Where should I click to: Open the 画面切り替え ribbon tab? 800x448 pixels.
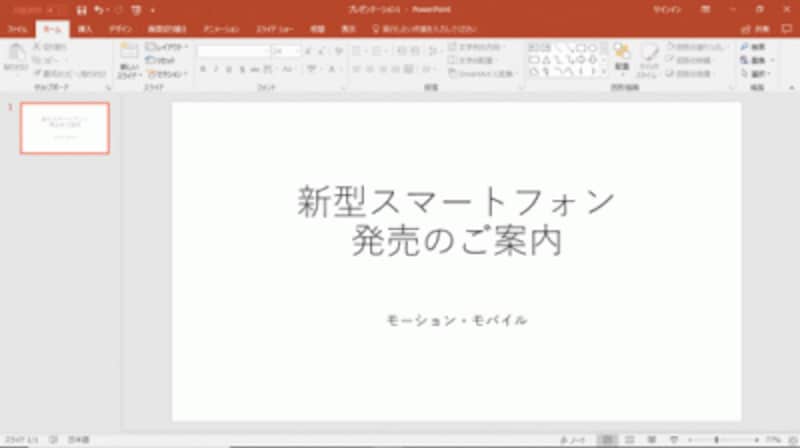point(167,29)
